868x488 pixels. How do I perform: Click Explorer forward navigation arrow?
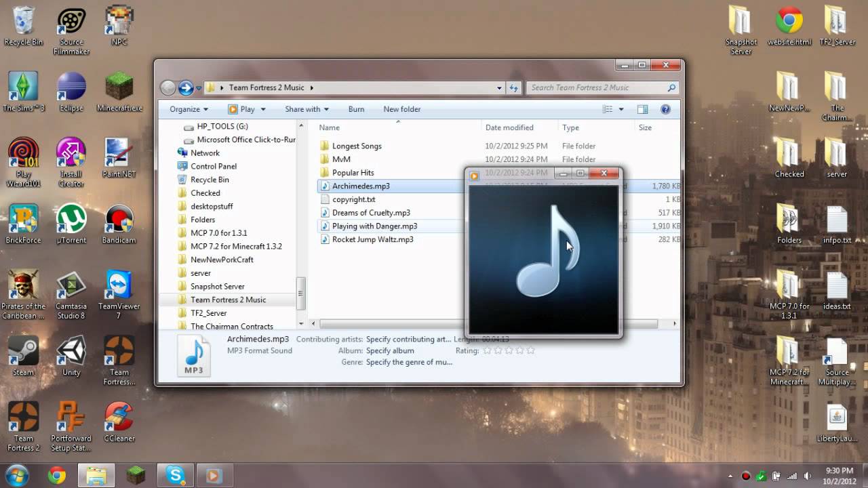coord(186,87)
